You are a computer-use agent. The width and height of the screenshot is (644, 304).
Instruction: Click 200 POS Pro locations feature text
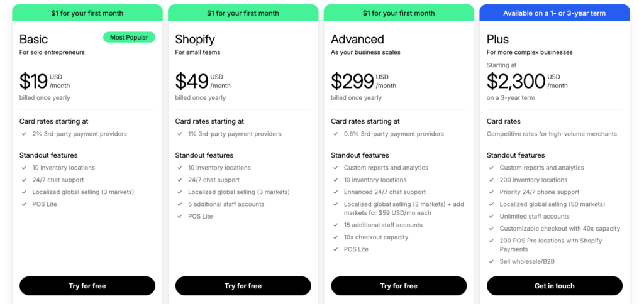coord(551,245)
